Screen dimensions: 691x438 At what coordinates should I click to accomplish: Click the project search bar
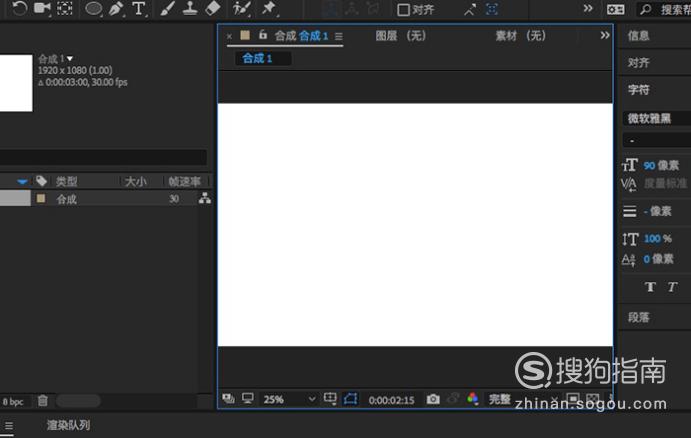coord(103,157)
